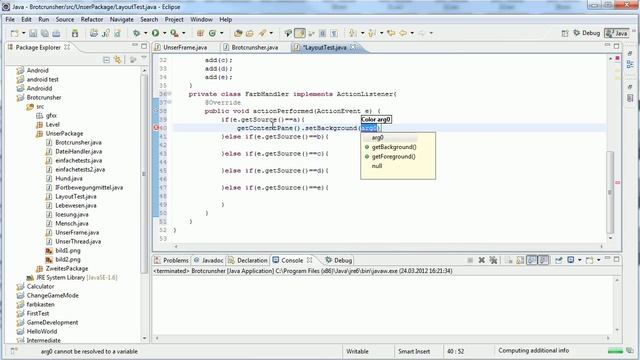The width and height of the screenshot is (640, 360).
Task: Switch to Debug perspective button
Action: [587, 33]
